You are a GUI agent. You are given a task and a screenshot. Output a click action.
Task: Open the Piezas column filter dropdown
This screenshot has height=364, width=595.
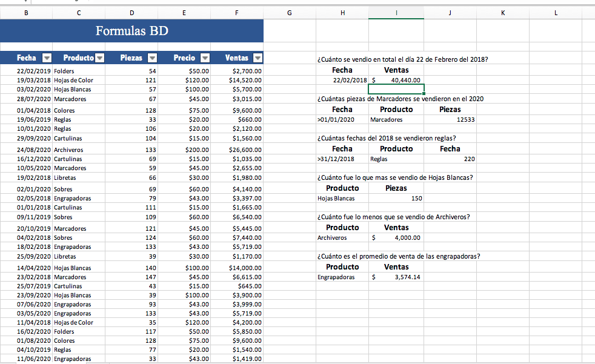point(151,58)
